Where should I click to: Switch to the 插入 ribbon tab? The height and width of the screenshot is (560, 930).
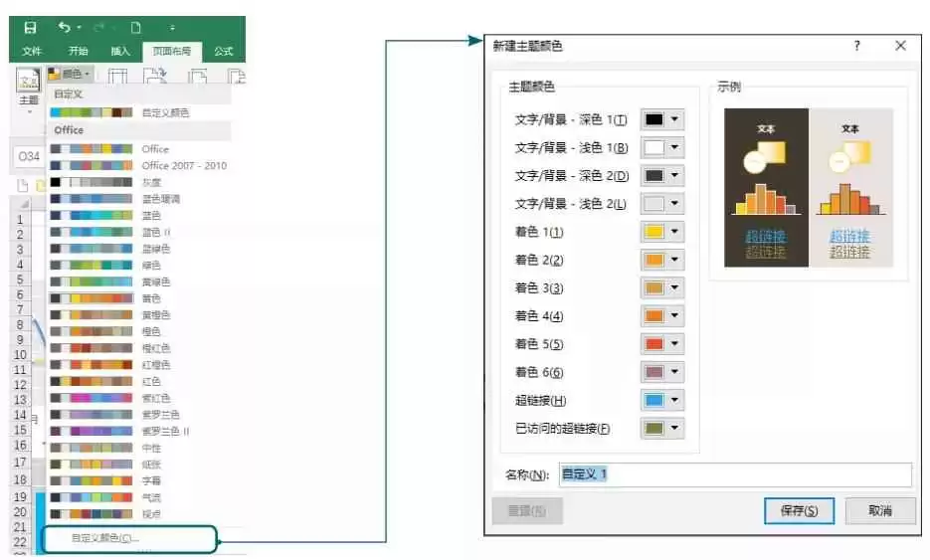(120, 52)
